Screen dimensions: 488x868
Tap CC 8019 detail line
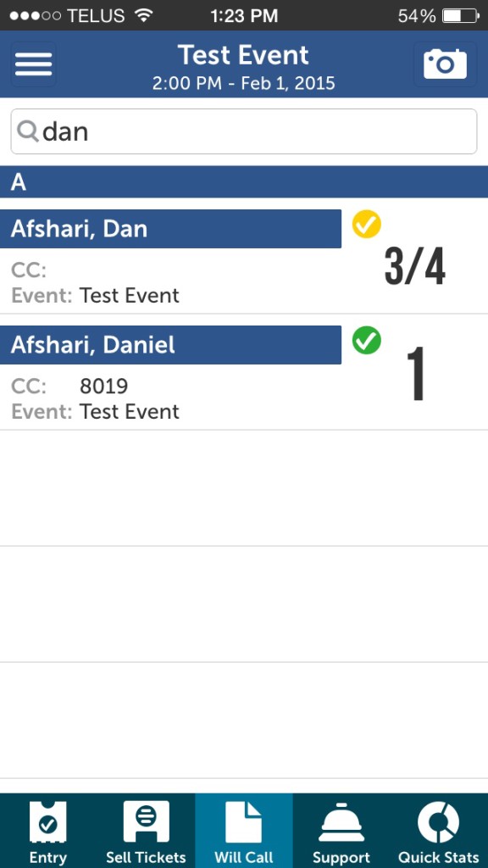click(x=69, y=386)
